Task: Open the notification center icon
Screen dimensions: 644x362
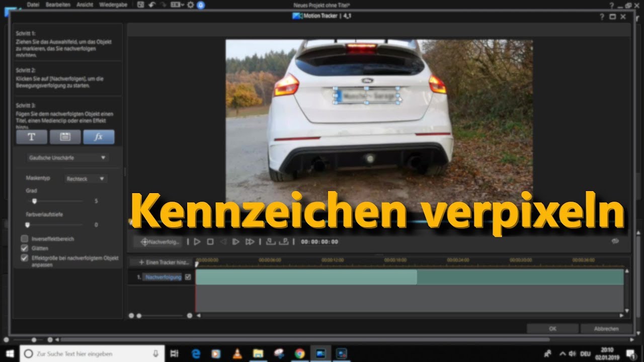Action: click(630, 354)
